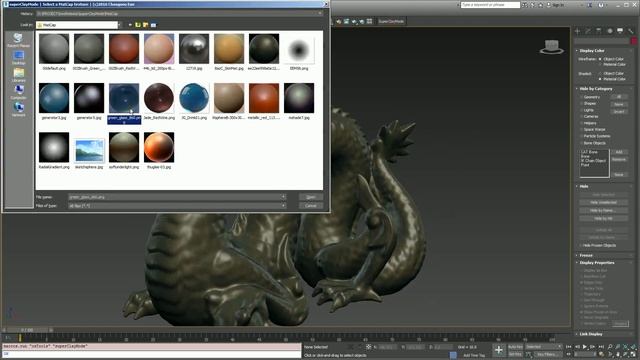The height and width of the screenshot is (360, 640).
Task: Select Shaded Material Color radio
Action: pyautogui.click(x=600, y=79)
